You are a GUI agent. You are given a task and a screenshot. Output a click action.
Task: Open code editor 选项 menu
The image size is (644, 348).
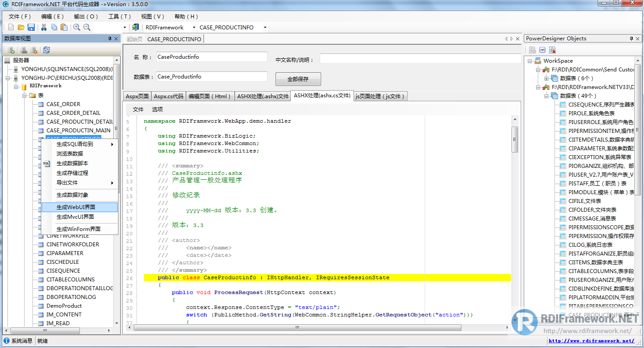[157, 110]
